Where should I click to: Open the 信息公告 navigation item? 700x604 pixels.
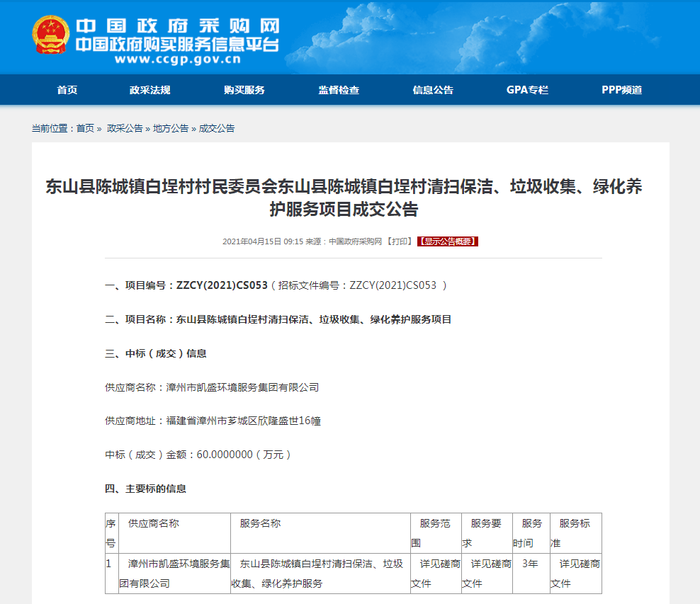433,90
